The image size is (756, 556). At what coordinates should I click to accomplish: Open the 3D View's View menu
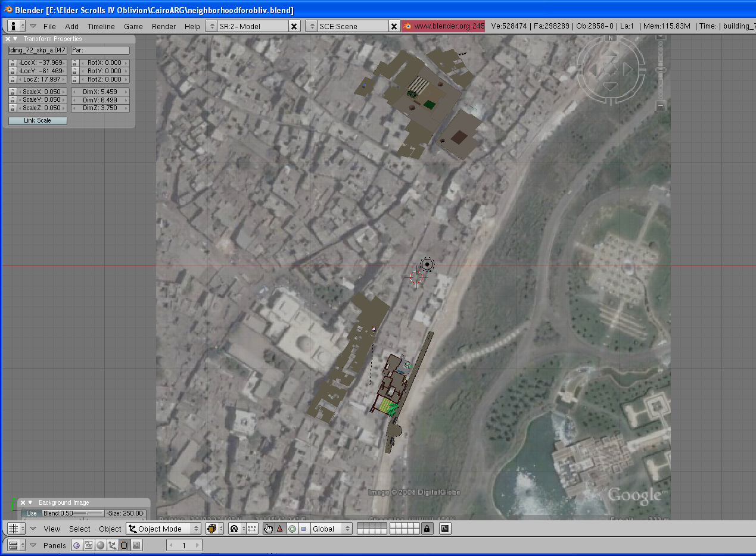pyautogui.click(x=52, y=529)
